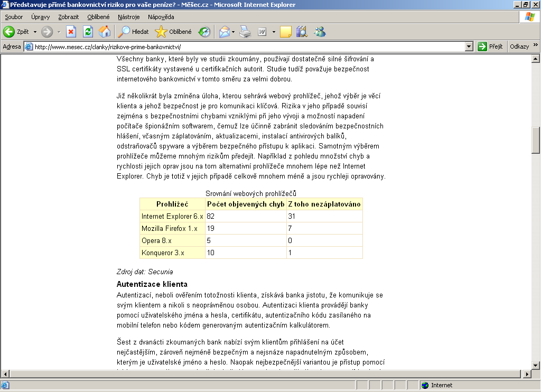Click the value 31 in the Internet Explorer row

[x=292, y=217]
